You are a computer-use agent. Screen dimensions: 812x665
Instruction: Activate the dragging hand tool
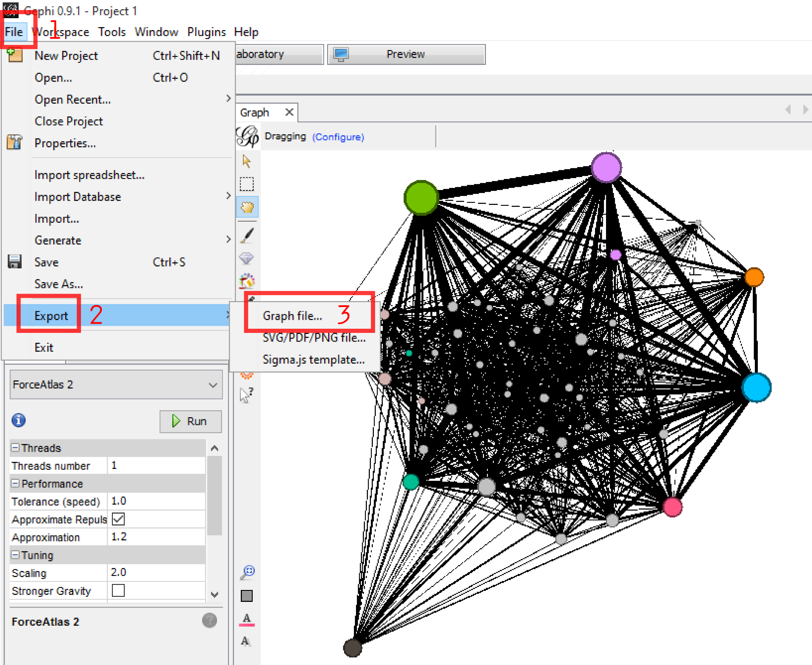247,207
